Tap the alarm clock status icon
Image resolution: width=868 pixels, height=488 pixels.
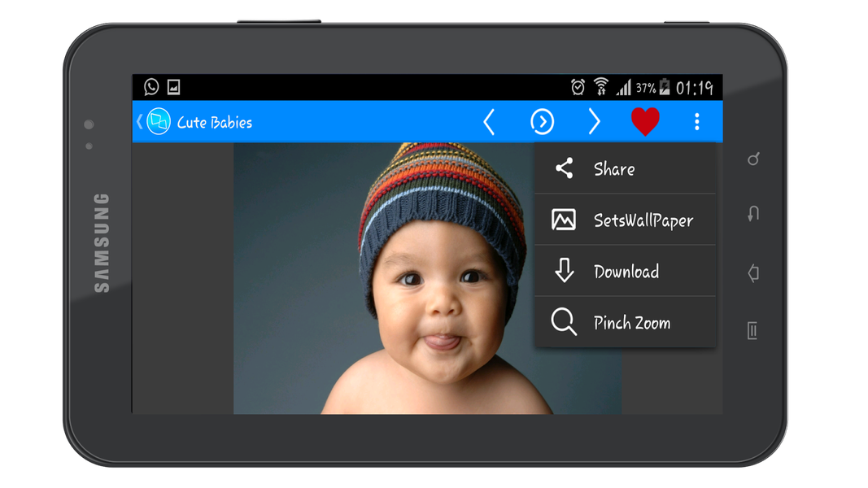click(x=578, y=87)
